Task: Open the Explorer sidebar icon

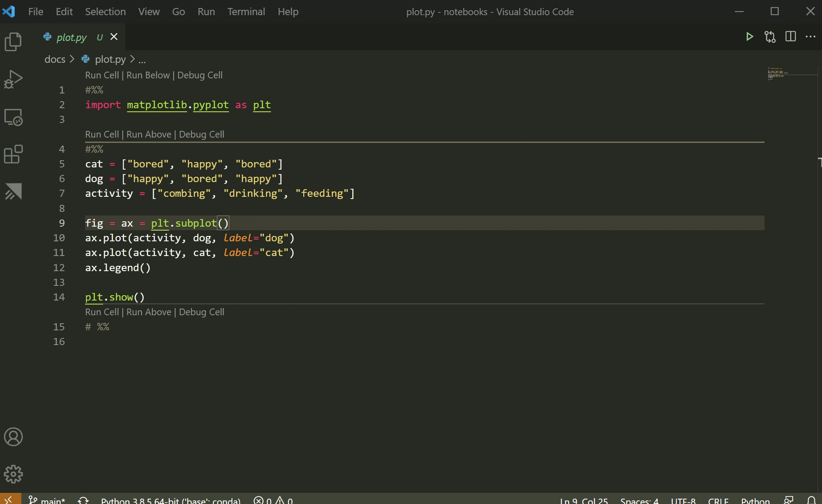Action: tap(13, 41)
